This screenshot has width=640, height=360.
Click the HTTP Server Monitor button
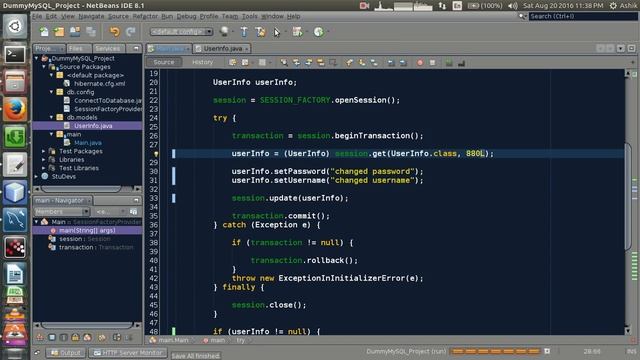coord(128,353)
